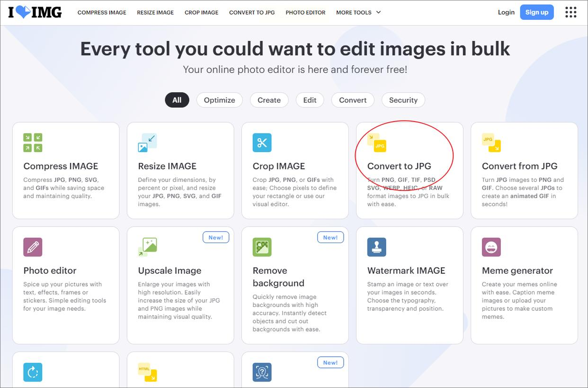
Task: Click the blue rotate icon in bottom card
Action: click(x=33, y=372)
